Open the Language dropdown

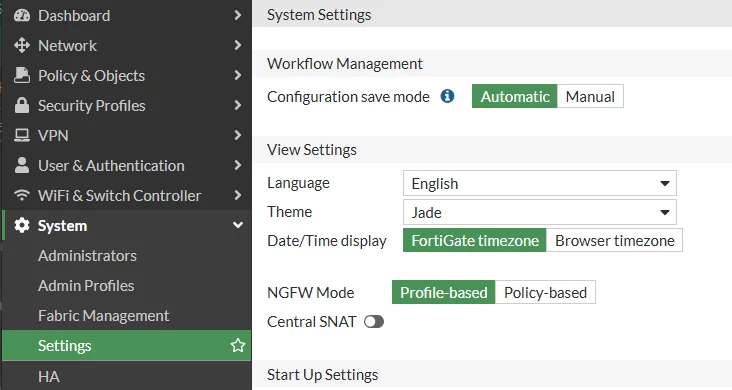[540, 184]
